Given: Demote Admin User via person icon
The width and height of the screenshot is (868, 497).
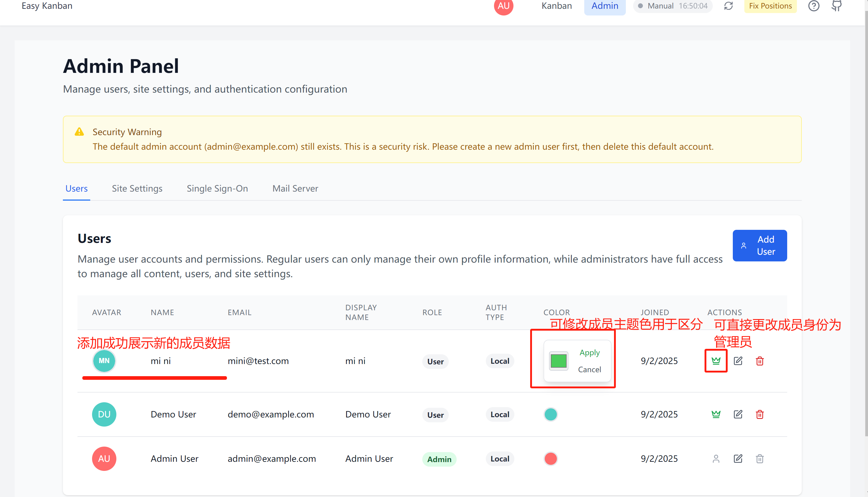Looking at the screenshot, I should click(x=716, y=459).
